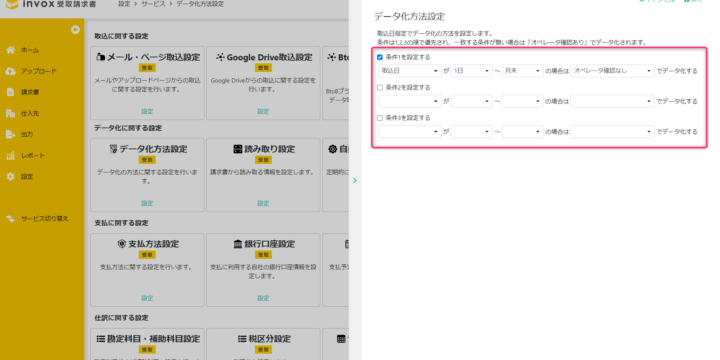This screenshot has width=720, height=360.
Task: Click the home icon in the sidebar
Action: point(10,50)
